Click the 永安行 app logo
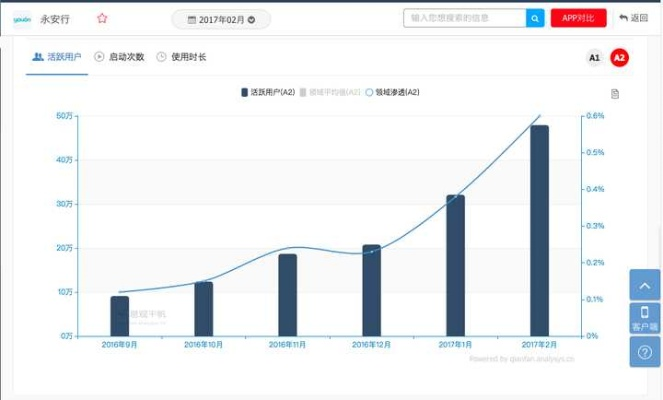663x400 pixels. 22,18
